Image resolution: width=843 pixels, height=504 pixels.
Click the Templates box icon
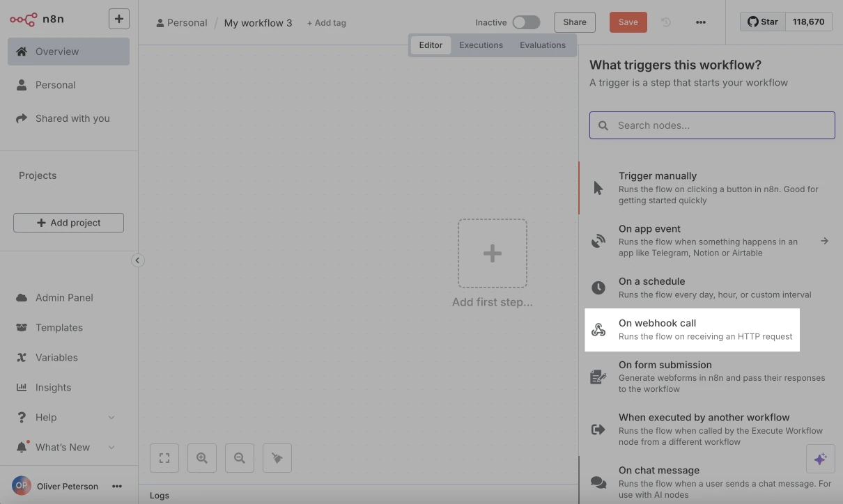pos(22,327)
